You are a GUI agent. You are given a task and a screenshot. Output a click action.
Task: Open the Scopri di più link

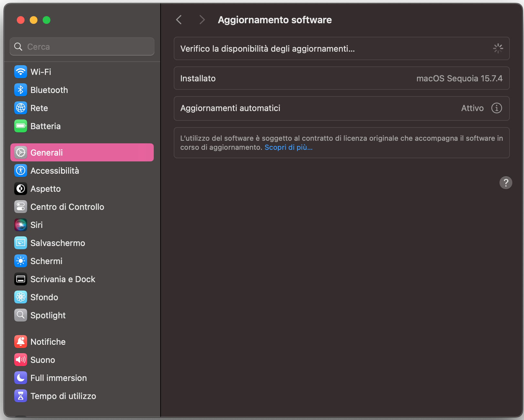click(288, 147)
